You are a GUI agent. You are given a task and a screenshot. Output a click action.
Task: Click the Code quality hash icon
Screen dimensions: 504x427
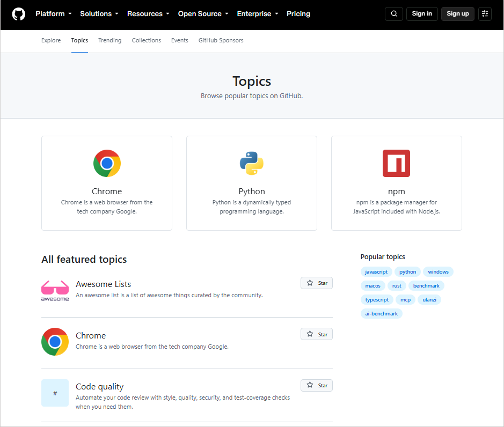(55, 393)
